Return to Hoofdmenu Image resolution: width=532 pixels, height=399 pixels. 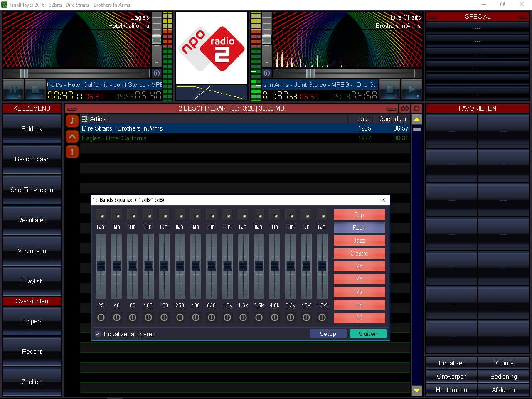[452, 390]
